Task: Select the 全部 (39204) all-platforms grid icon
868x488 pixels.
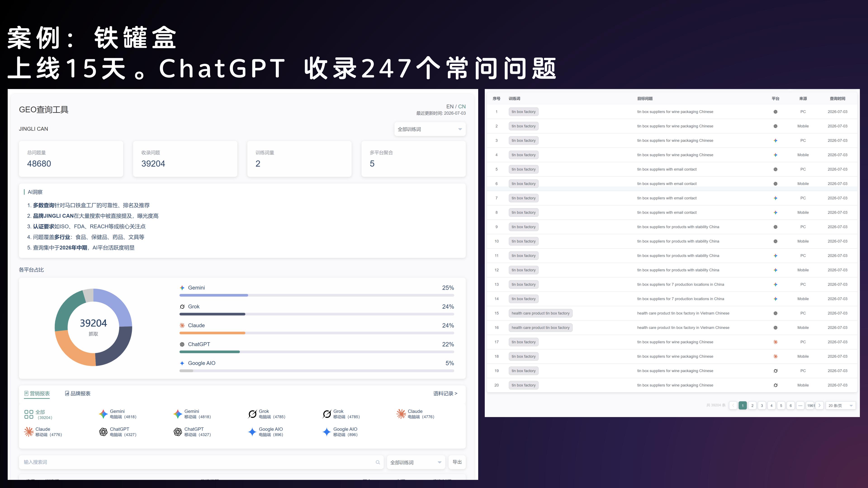Action: click(29, 414)
